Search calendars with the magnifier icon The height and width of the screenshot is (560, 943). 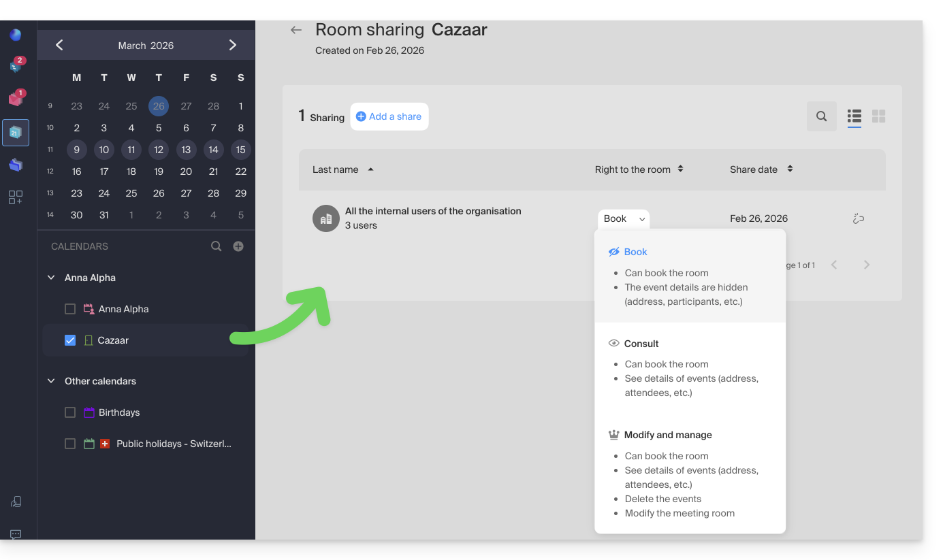coord(216,246)
